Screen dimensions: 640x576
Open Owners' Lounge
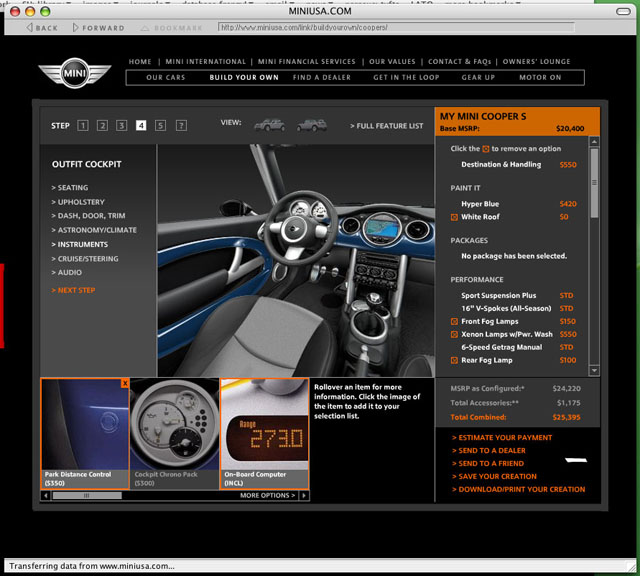pyautogui.click(x=536, y=62)
